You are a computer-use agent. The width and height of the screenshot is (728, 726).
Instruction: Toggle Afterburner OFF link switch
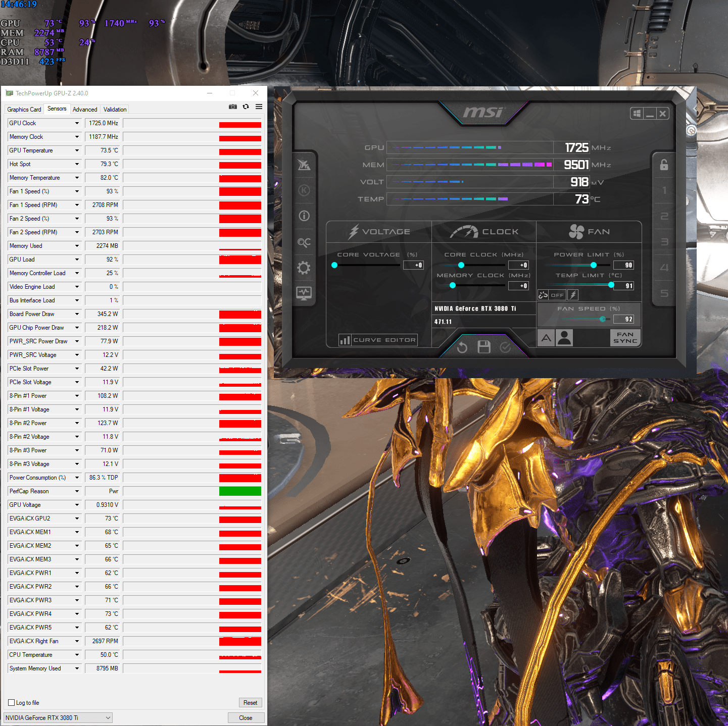tap(557, 295)
